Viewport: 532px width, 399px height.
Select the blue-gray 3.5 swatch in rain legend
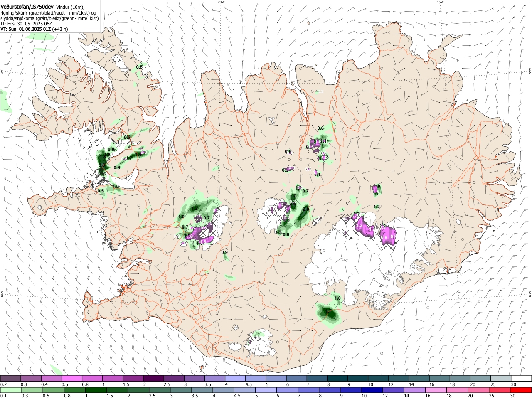coord(202,390)
